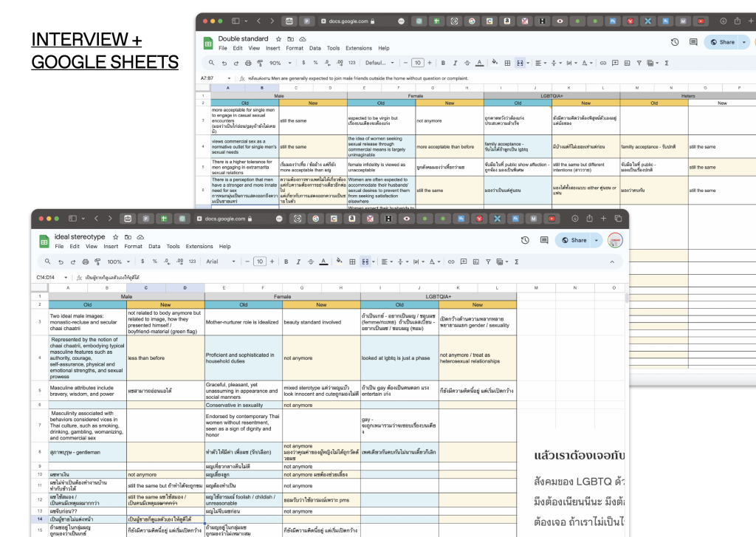Viewport: 756px width, 537px height.
Task: Open vertical align dropdown in ideal stereotype
Action: pyautogui.click(x=402, y=261)
